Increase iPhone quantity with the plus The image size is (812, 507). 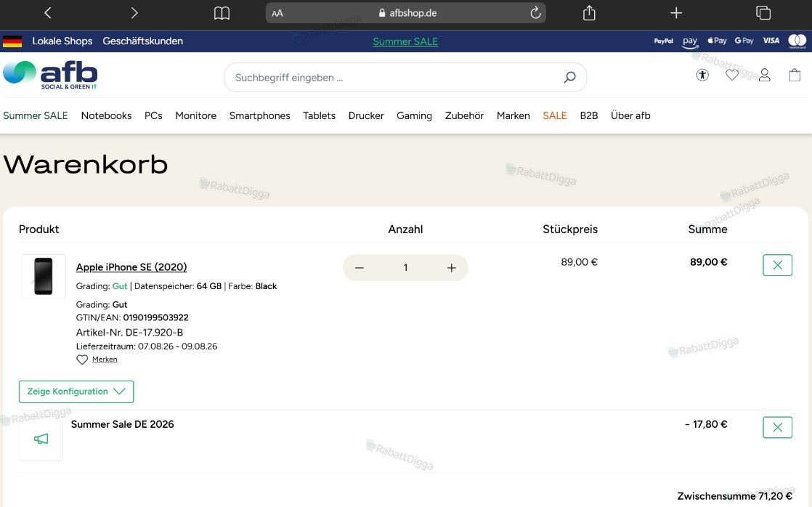[452, 268]
